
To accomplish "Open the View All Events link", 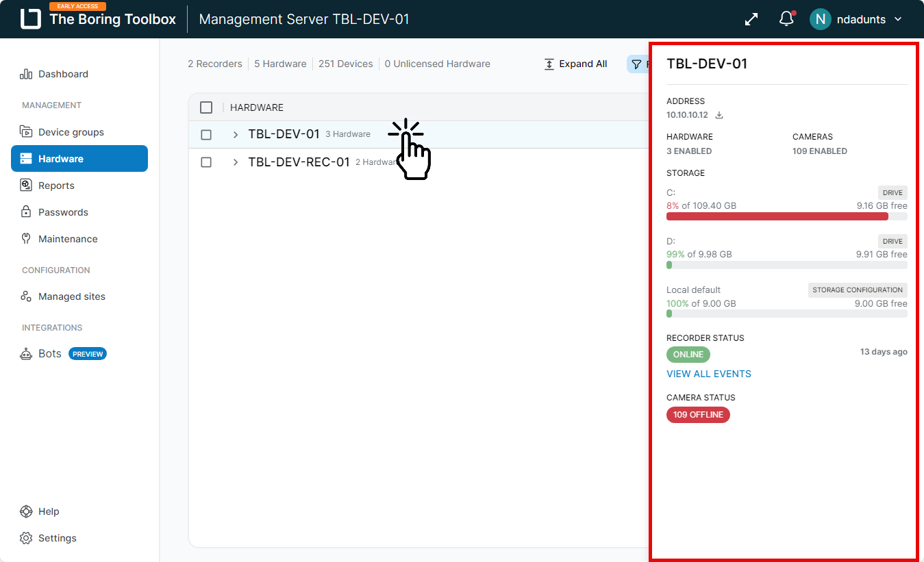I will point(709,374).
